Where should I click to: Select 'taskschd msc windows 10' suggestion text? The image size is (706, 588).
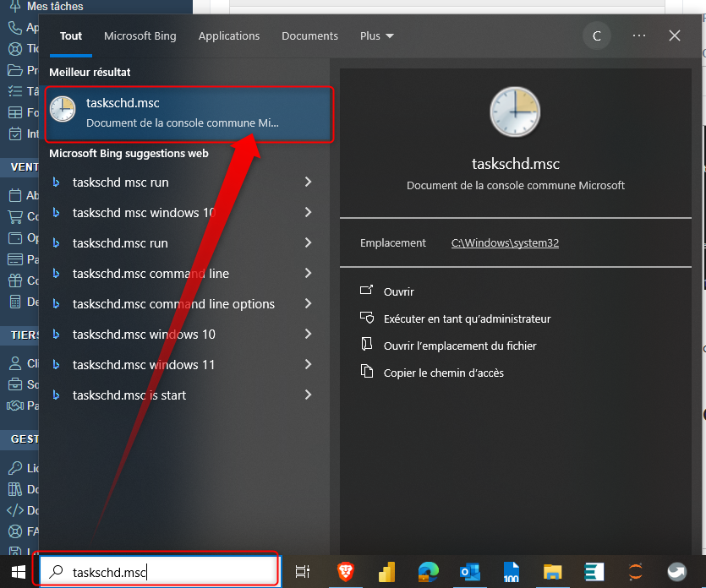point(144,212)
